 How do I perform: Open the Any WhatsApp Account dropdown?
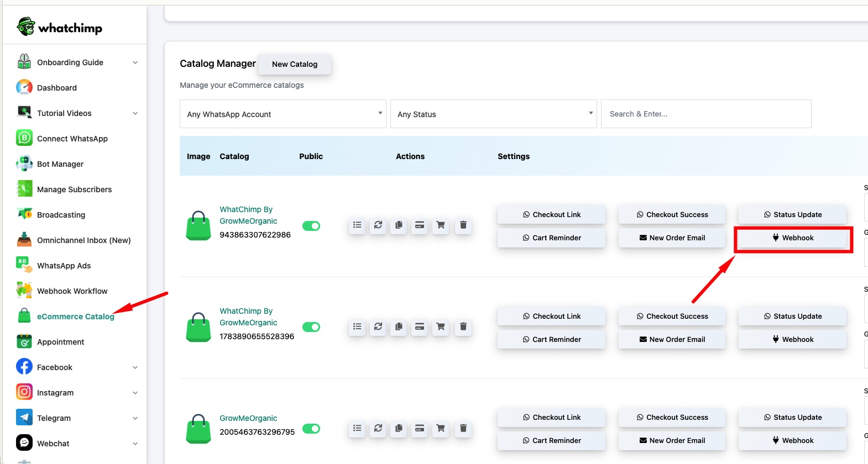click(x=283, y=114)
